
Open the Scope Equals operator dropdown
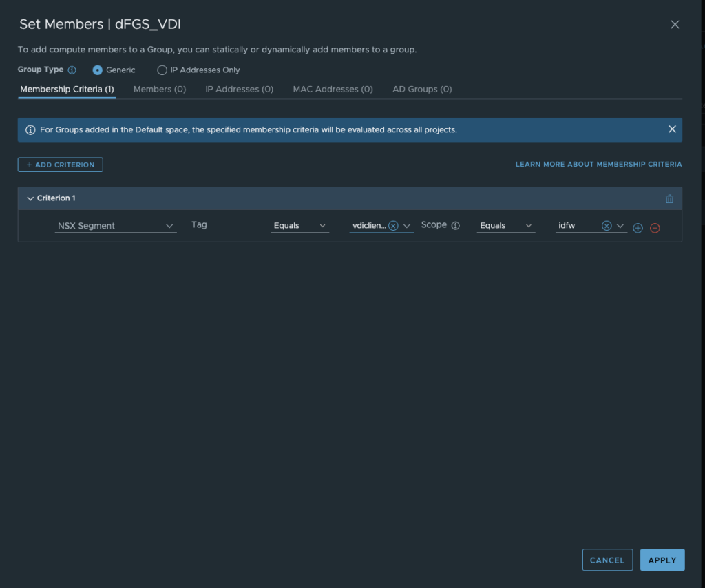point(506,226)
